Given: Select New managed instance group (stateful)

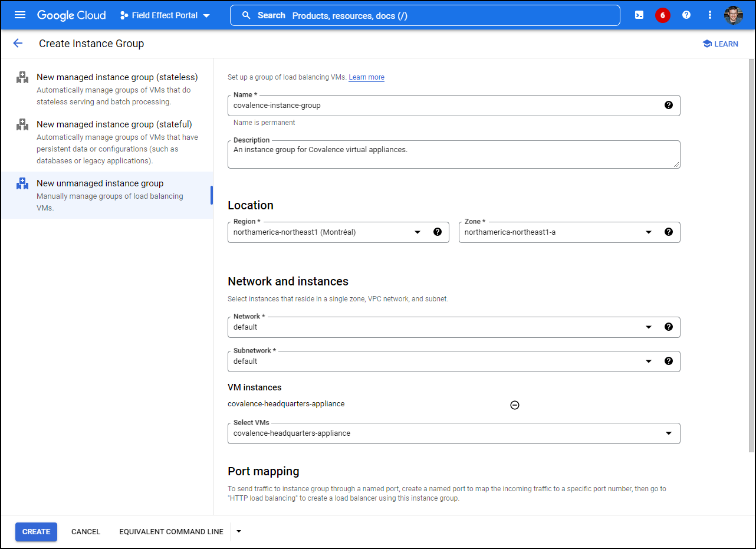Looking at the screenshot, I should (107, 142).
